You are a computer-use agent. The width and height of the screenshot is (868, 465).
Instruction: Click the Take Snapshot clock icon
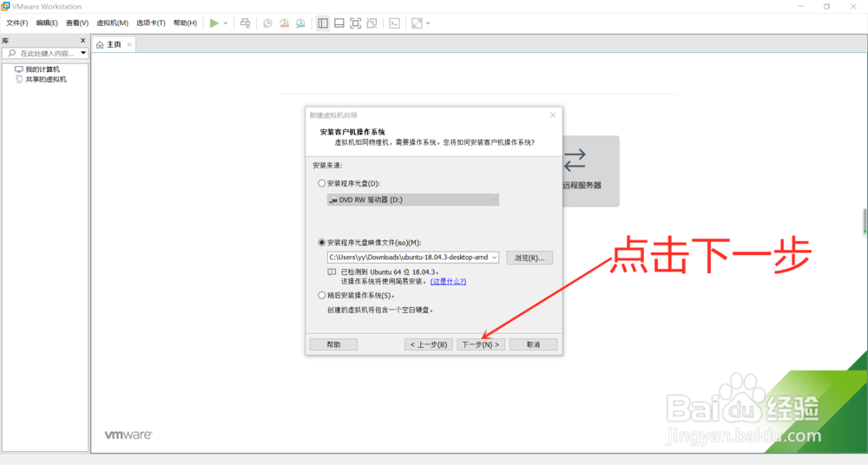point(267,23)
